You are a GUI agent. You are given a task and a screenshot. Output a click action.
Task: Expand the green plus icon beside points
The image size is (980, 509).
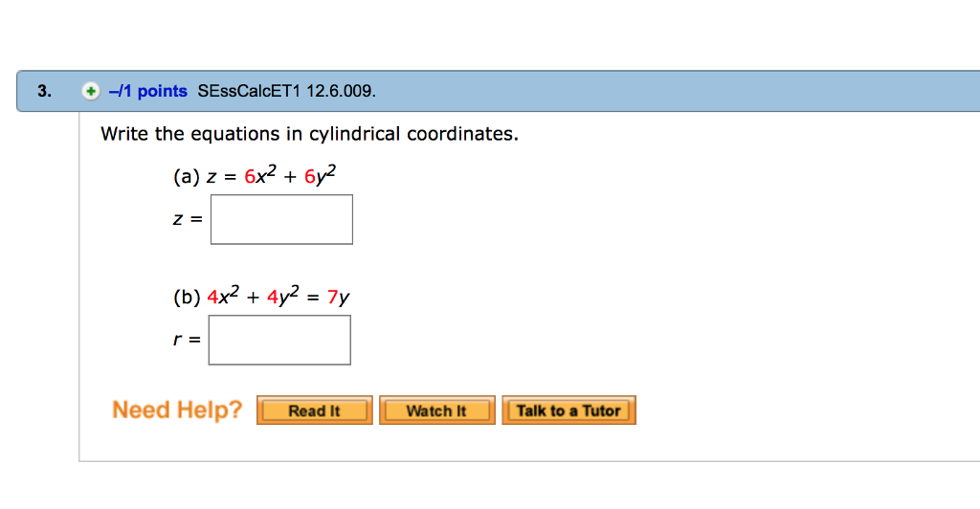[x=91, y=91]
